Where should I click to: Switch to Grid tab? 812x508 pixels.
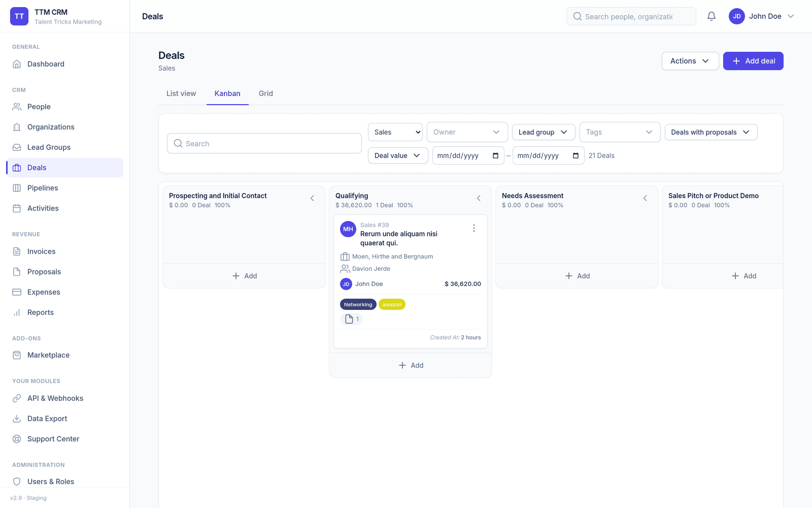(266, 93)
